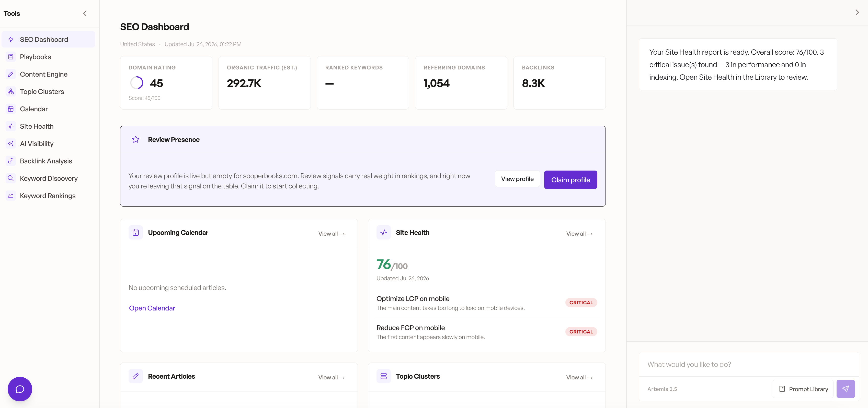868x408 pixels.
Task: Open Content Engine in the sidebar
Action: (x=48, y=74)
